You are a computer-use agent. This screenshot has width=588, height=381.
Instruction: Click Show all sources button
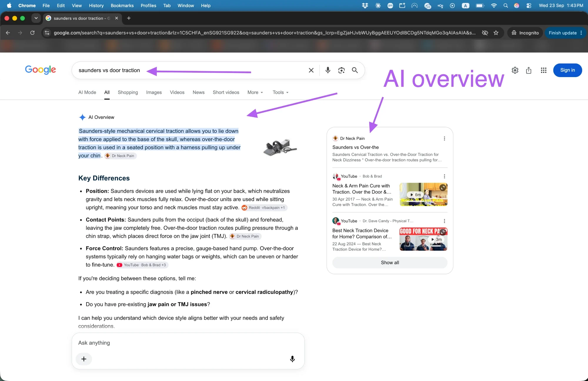click(x=390, y=263)
